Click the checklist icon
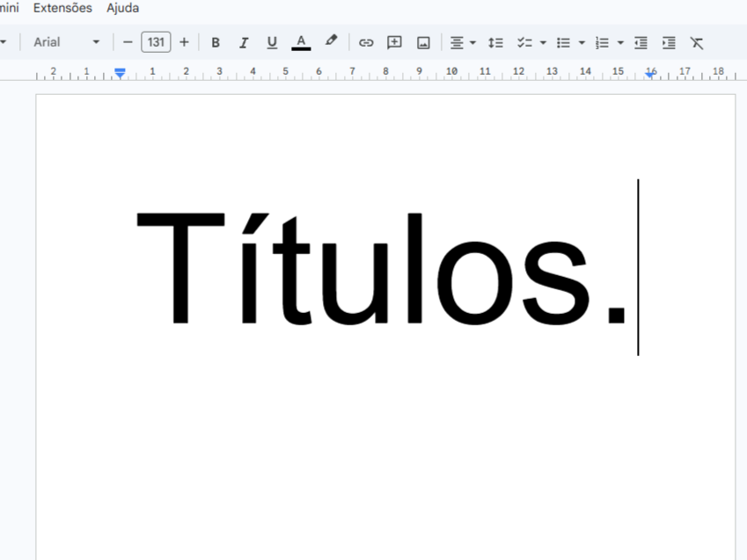The width and height of the screenshot is (747, 560). [524, 43]
